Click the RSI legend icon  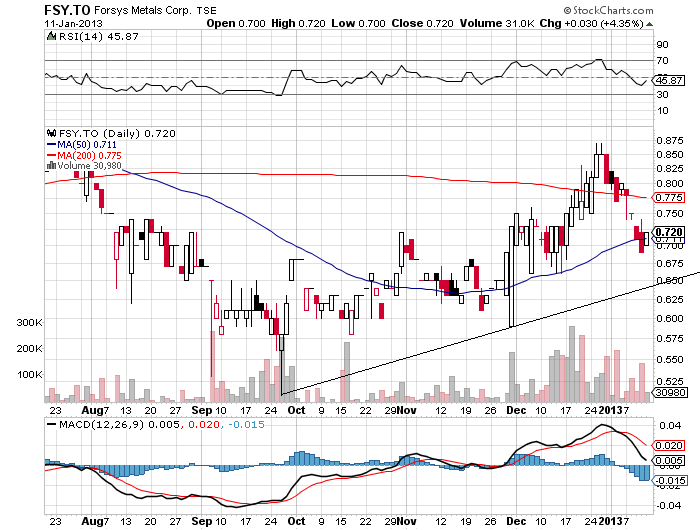coord(52,36)
